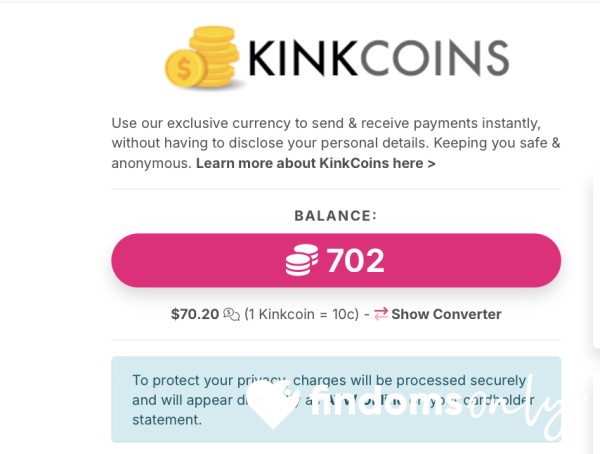This screenshot has height=454, width=600.
Task: Click the 1 Kinkcoin = 10c rate text
Action: (302, 314)
